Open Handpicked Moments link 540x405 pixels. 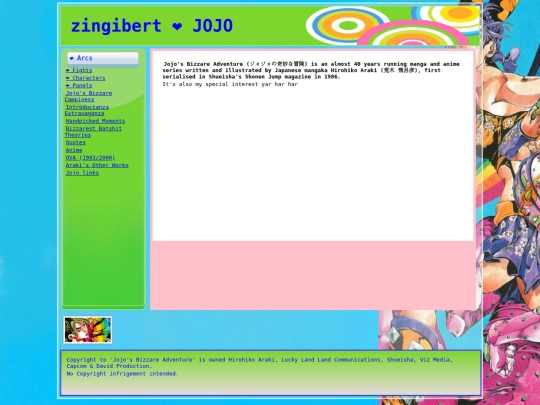[x=95, y=121]
